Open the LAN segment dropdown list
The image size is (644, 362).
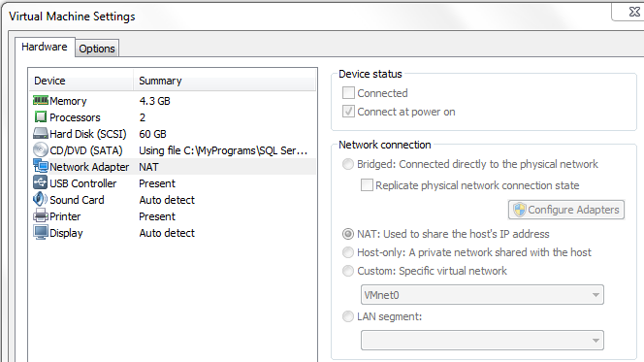482,341
